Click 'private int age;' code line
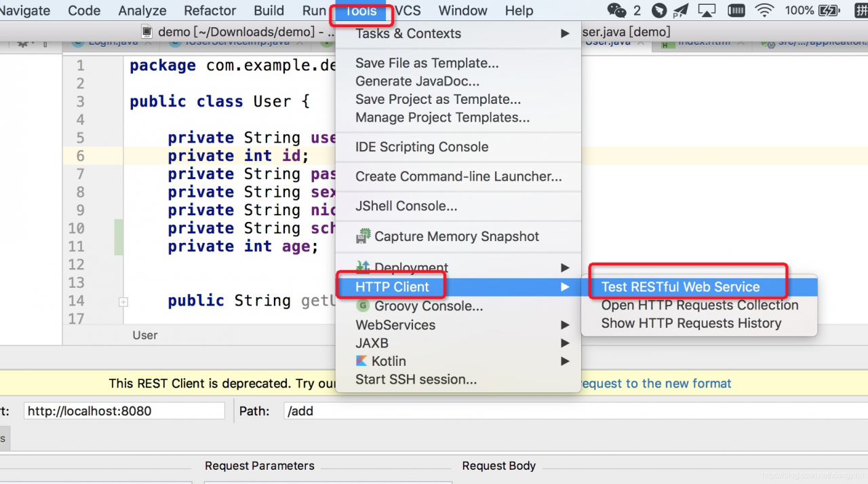868x484 pixels. click(243, 246)
